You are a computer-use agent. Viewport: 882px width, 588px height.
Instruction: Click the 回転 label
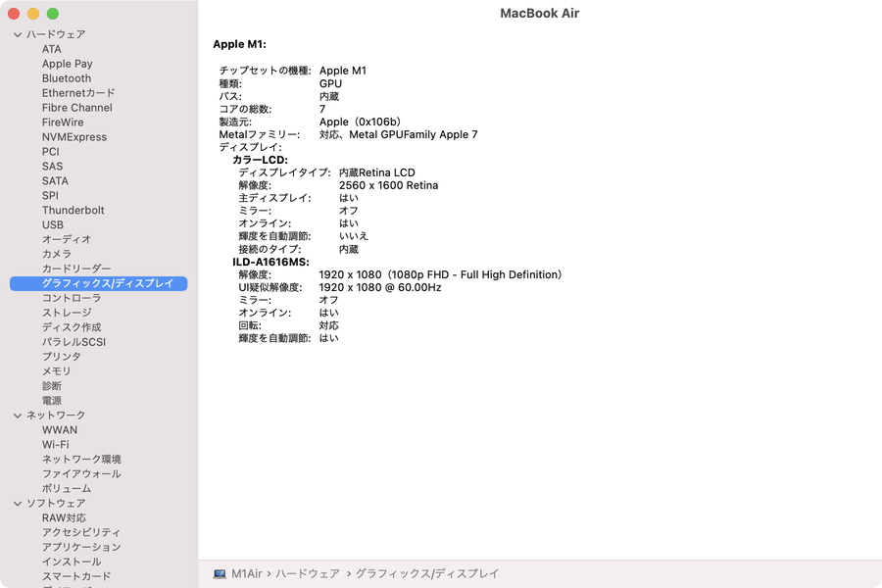pyautogui.click(x=250, y=325)
